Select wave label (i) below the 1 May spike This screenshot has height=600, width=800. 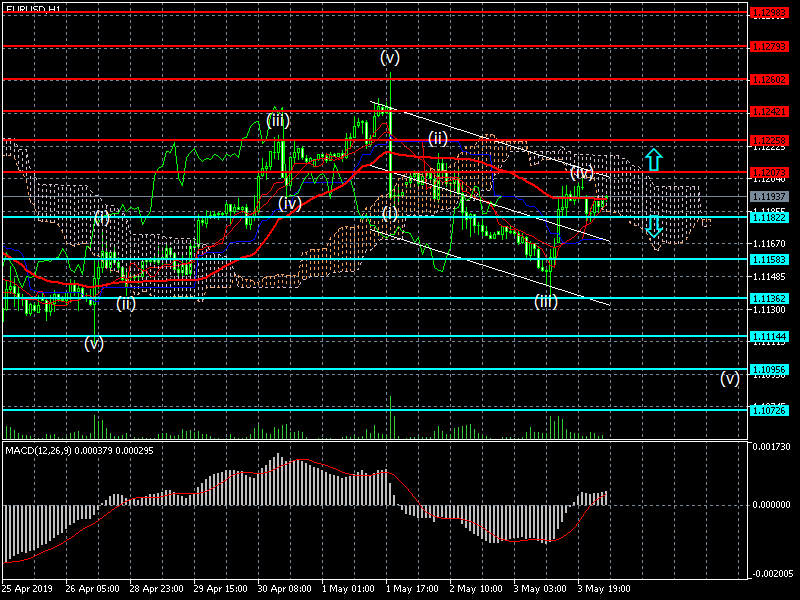coord(390,213)
